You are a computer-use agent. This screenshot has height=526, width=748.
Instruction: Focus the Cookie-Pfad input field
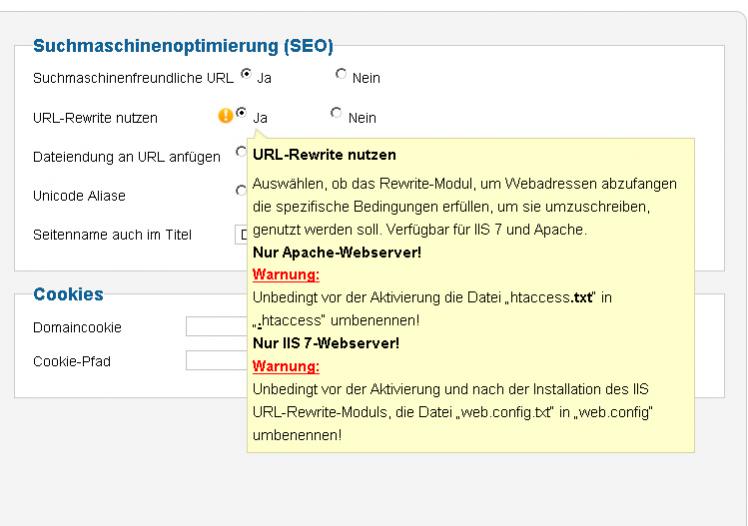[216, 361]
